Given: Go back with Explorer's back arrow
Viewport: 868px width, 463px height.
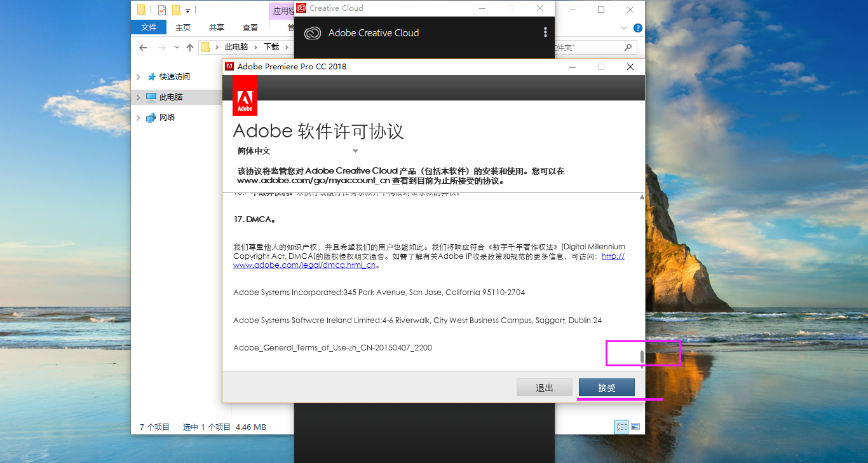Looking at the screenshot, I should point(143,48).
